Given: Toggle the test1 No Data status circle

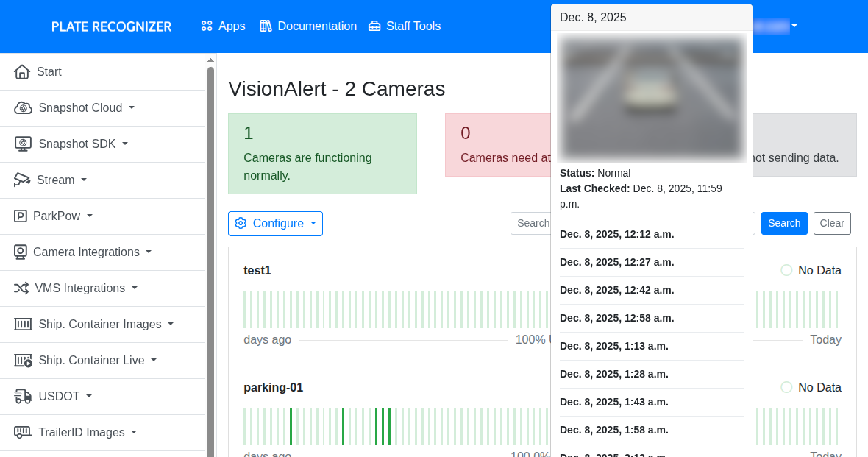Looking at the screenshot, I should (x=786, y=271).
